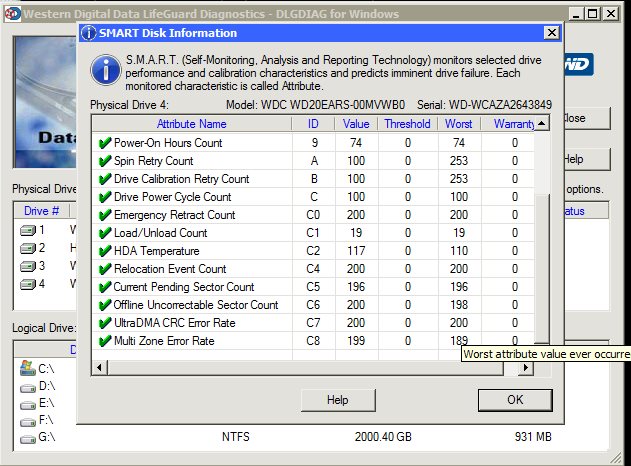
Task: Click the NTFS file system entry for G:\
Action: coord(236,437)
